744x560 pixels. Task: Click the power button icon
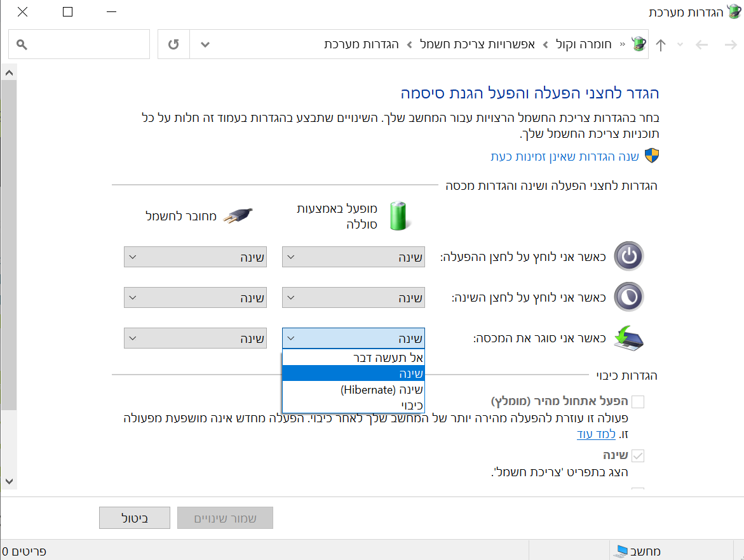pyautogui.click(x=629, y=256)
